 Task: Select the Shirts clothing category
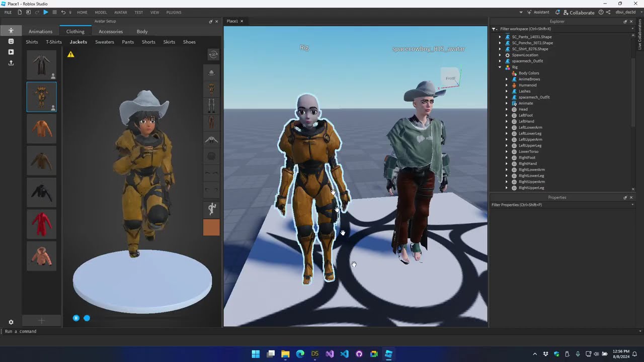pos(32,42)
